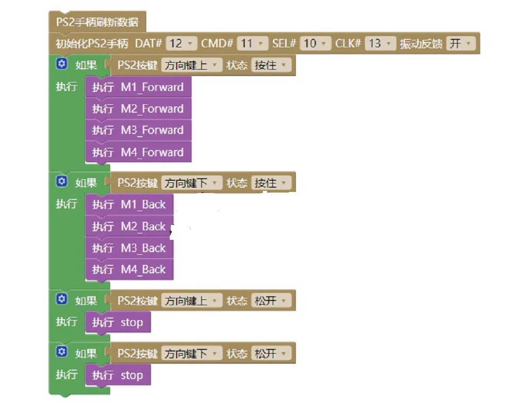This screenshot has height=418, width=532.
Task: Select the 执行 M2_Back block
Action: pos(129,227)
